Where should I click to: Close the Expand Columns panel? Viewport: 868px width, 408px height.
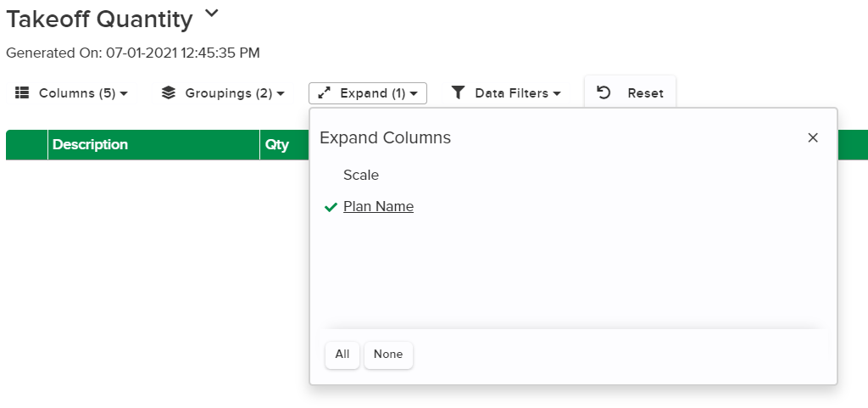click(x=813, y=138)
